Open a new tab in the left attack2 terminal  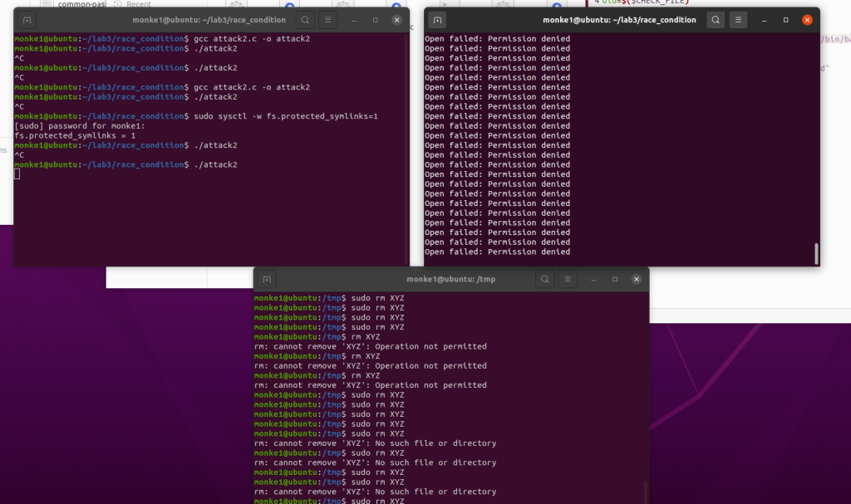(x=27, y=20)
